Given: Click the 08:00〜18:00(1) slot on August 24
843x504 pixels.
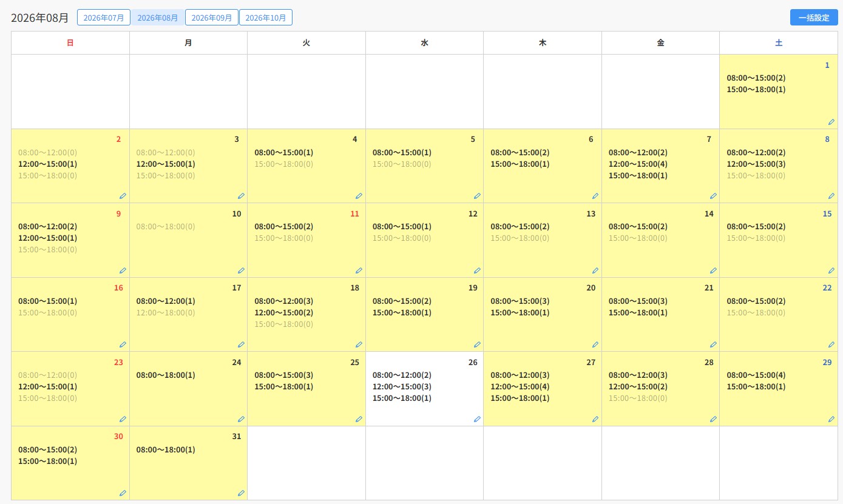Looking at the screenshot, I should click(x=166, y=375).
